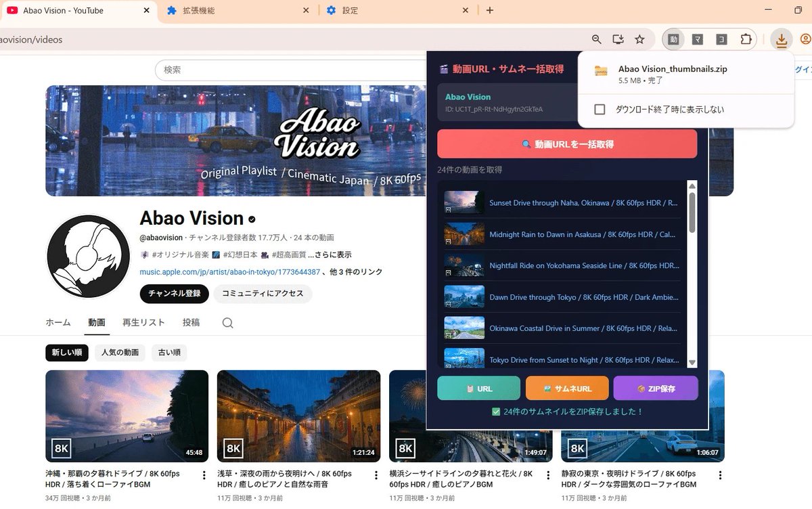This screenshot has width=812, height=509.
Task: Open the ホーム channel tab
Action: coord(58,323)
